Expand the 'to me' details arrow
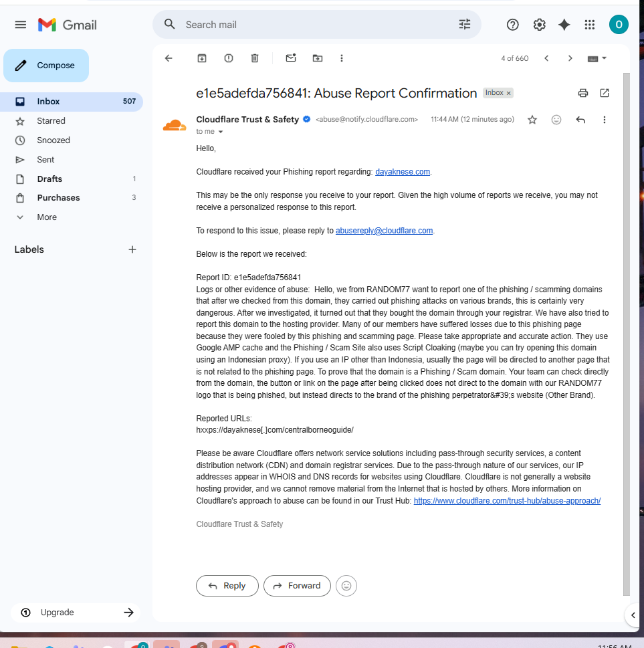Image resolution: width=644 pixels, height=648 pixels. [220, 132]
